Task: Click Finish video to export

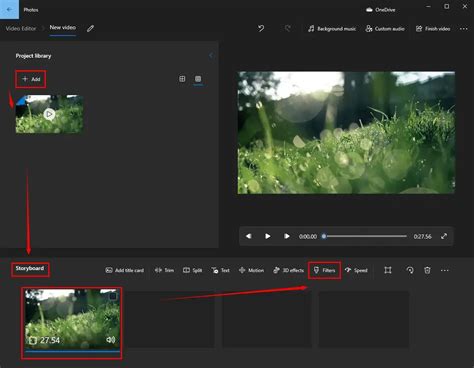Action: pos(433,29)
